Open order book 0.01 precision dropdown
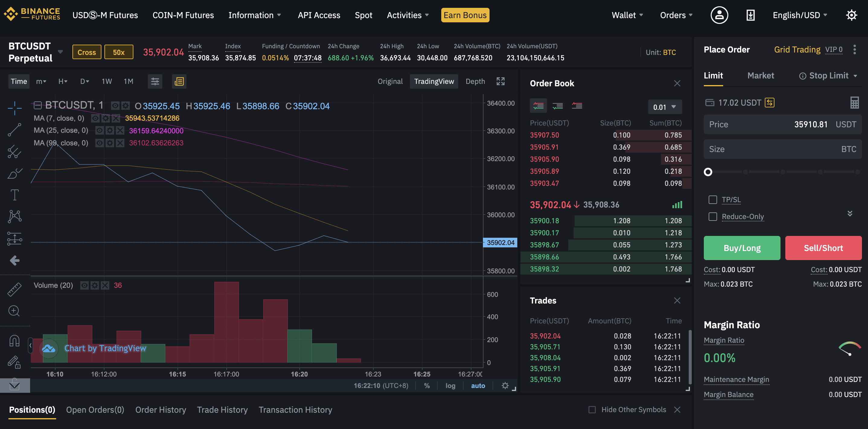The height and width of the screenshot is (429, 868). point(665,107)
